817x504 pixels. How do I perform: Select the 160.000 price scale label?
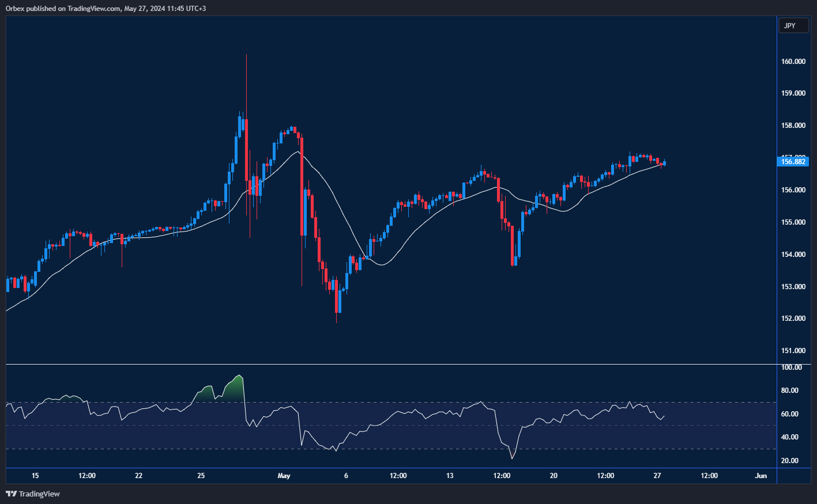793,61
